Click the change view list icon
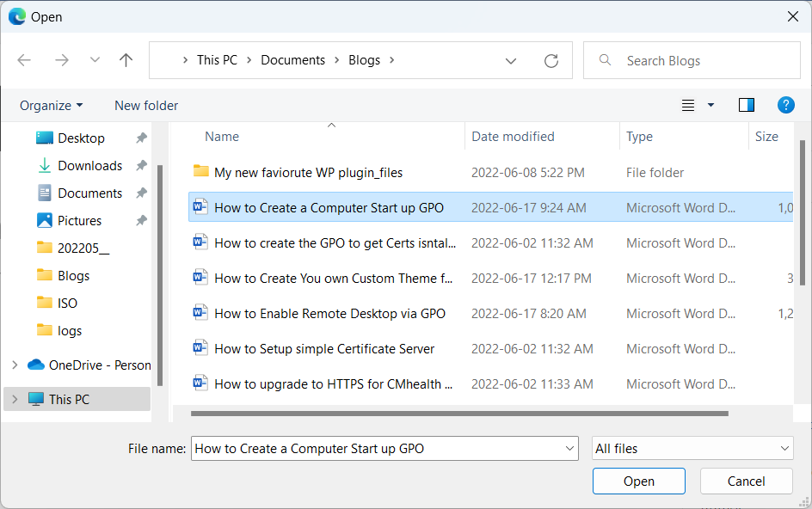812x509 pixels. (688, 105)
